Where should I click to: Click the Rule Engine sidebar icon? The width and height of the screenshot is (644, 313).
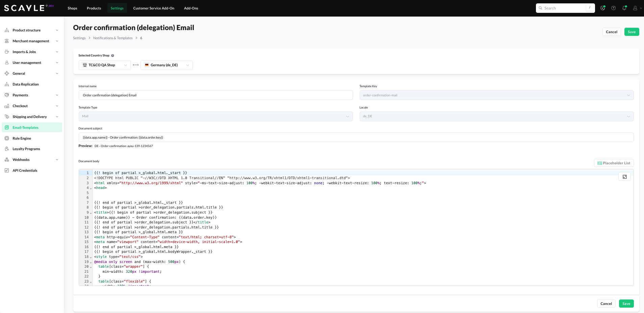coord(7,138)
